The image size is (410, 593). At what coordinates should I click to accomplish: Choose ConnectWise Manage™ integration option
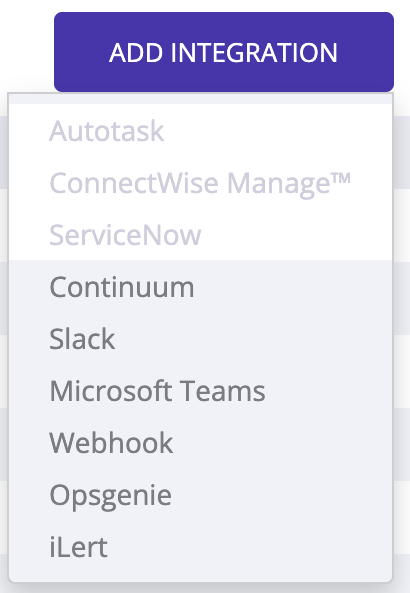[200, 183]
